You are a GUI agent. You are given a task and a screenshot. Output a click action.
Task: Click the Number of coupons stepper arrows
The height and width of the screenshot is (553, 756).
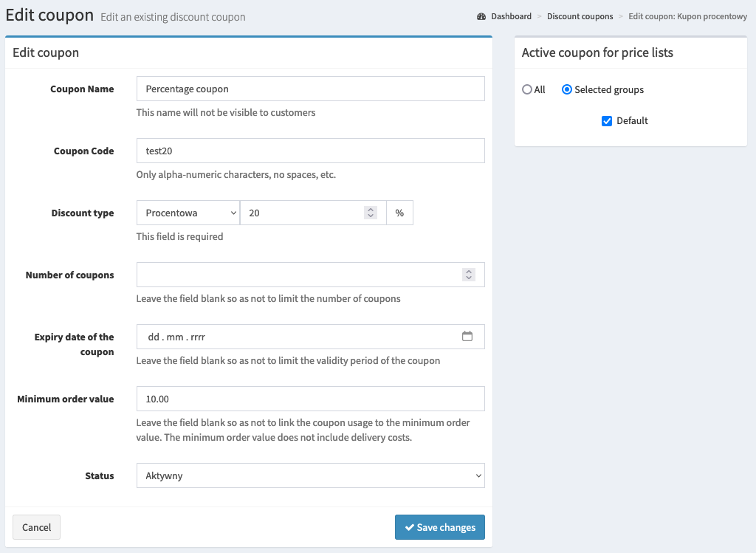pos(469,275)
